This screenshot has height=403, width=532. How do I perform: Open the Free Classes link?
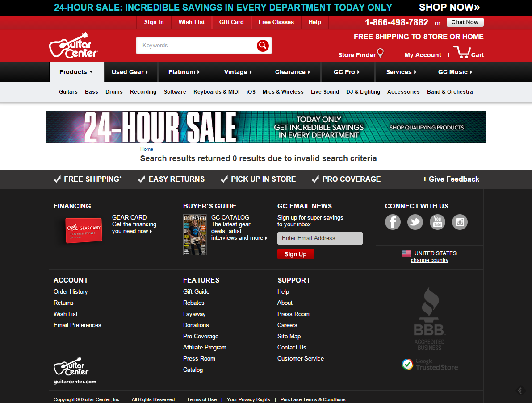[276, 22]
